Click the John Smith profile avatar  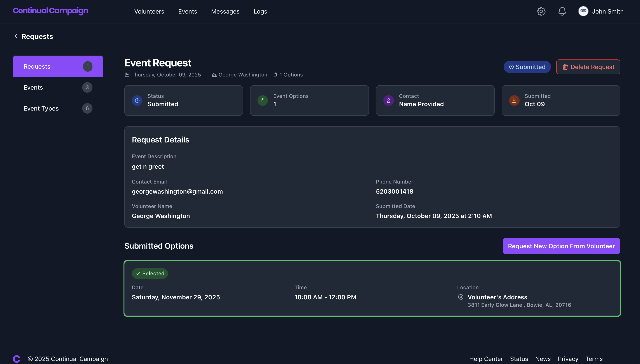tap(583, 11)
